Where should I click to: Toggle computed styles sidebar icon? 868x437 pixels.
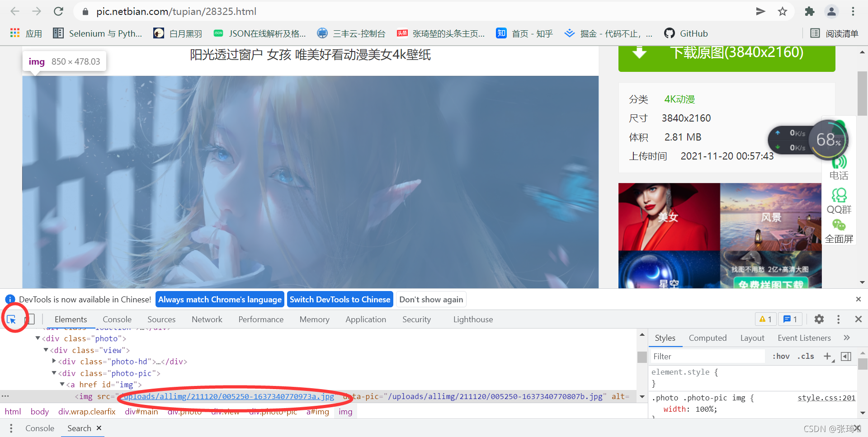(846, 357)
